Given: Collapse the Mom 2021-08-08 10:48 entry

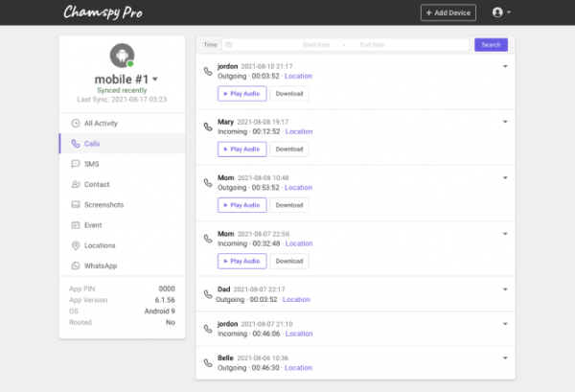Looking at the screenshot, I should point(505,178).
